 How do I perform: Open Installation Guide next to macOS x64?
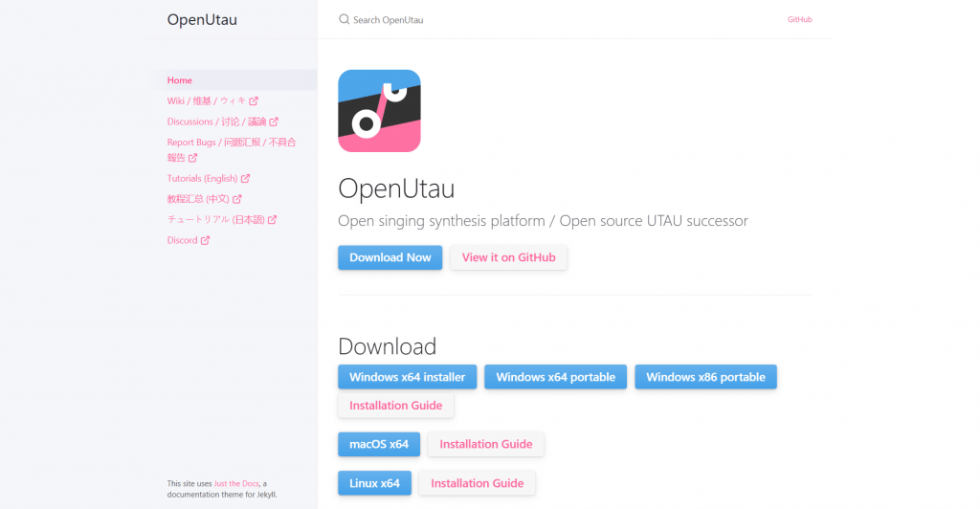tap(485, 444)
